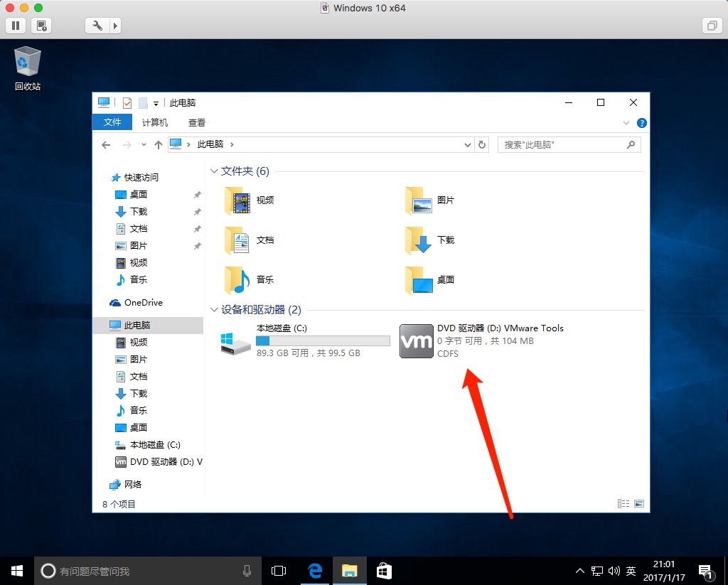Open the address bar history dropdown
The height and width of the screenshot is (585, 728).
pos(468,145)
